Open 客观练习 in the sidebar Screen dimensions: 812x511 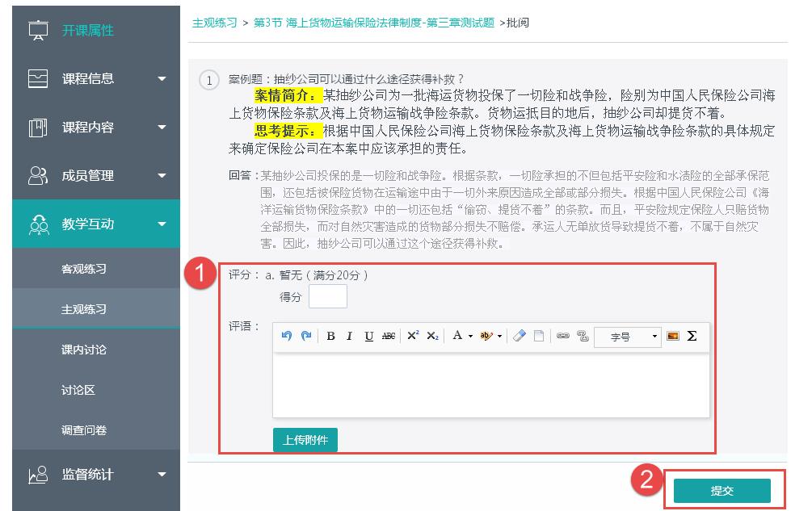click(84, 269)
